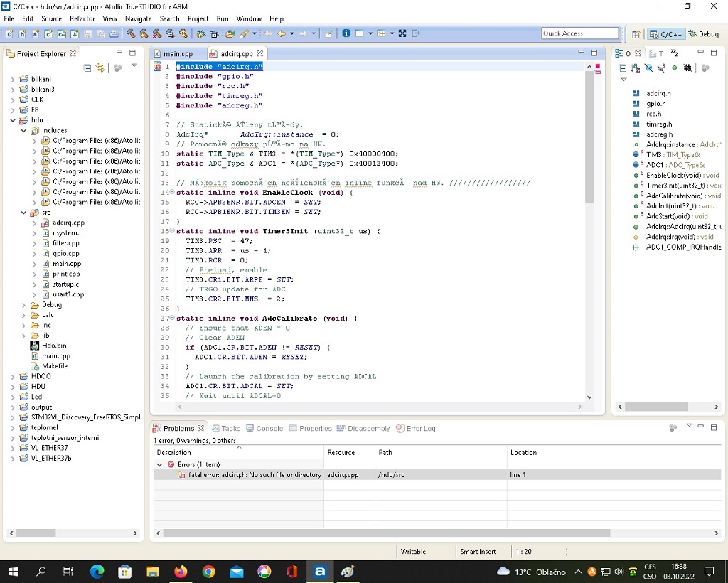Click the Quick Access search field
The width and height of the screenshot is (728, 583).
579,33
